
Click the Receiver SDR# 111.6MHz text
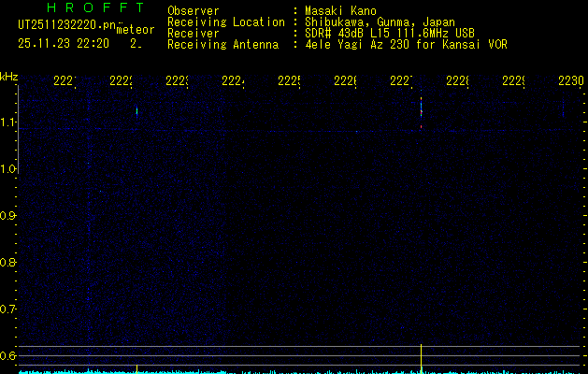tap(390, 33)
